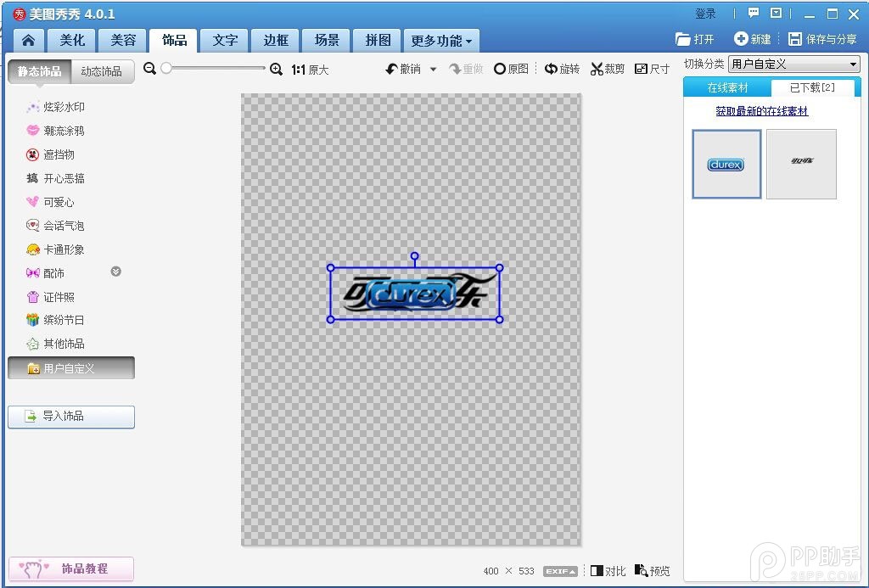Click the zoom slider handle
This screenshot has height=588, width=869.
(x=166, y=68)
